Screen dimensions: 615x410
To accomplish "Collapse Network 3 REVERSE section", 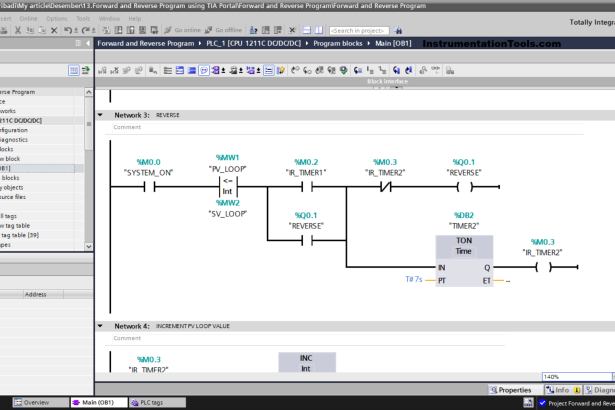I will (x=100, y=115).
